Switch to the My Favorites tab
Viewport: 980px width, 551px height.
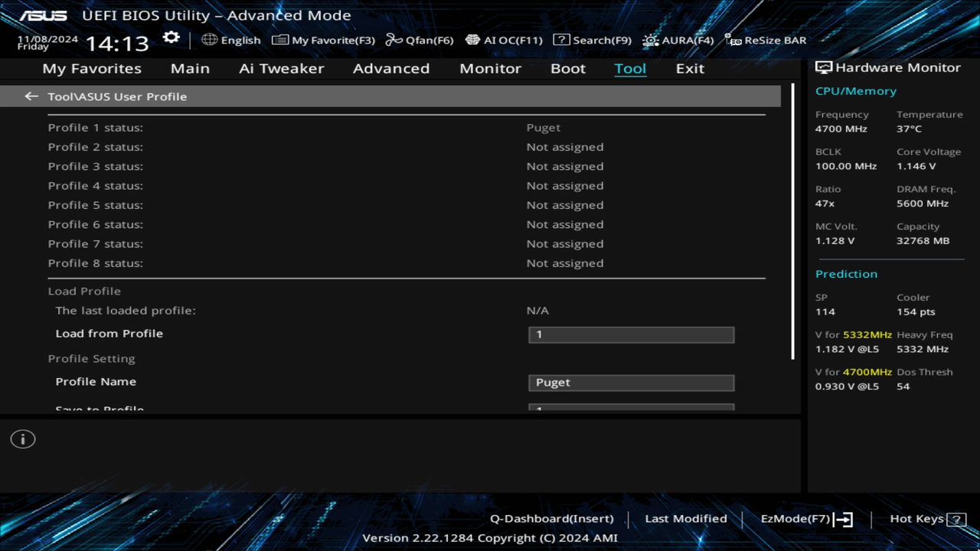[x=92, y=68]
